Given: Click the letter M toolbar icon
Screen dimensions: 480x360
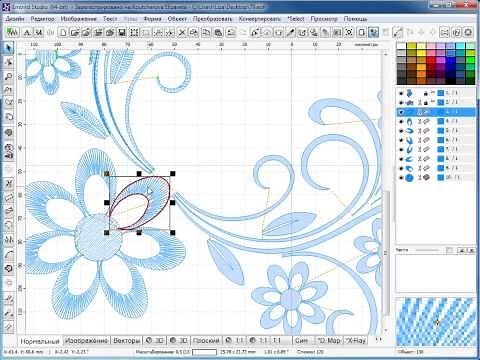Looking at the screenshot, I should pyautogui.click(x=39, y=33).
